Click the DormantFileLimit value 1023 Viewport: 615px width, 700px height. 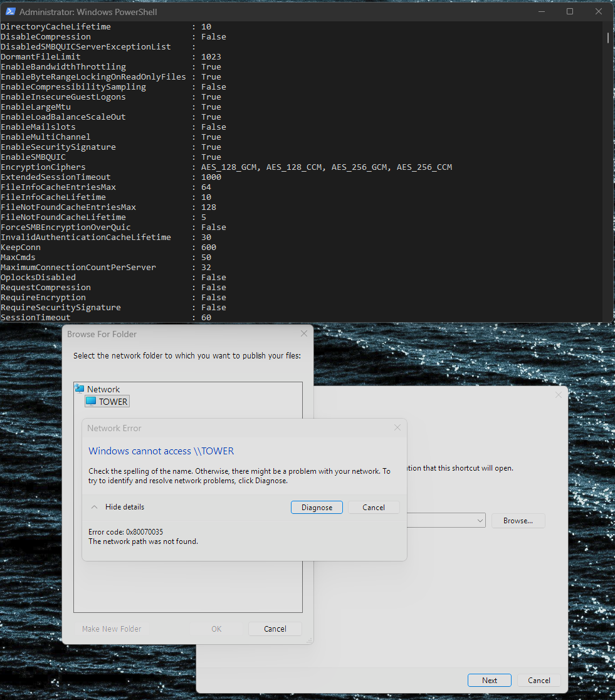pos(211,56)
